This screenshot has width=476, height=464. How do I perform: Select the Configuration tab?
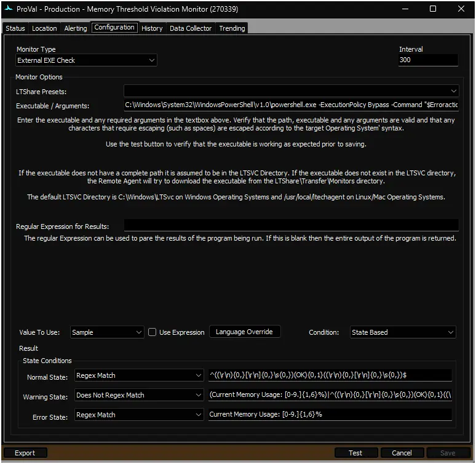(x=114, y=27)
